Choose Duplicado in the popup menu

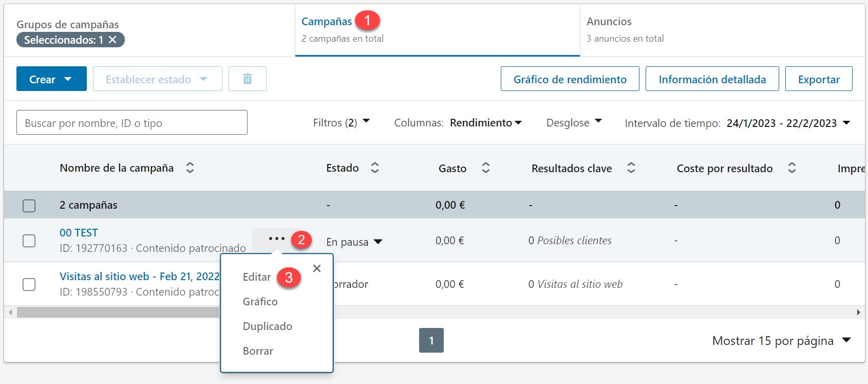click(x=267, y=326)
